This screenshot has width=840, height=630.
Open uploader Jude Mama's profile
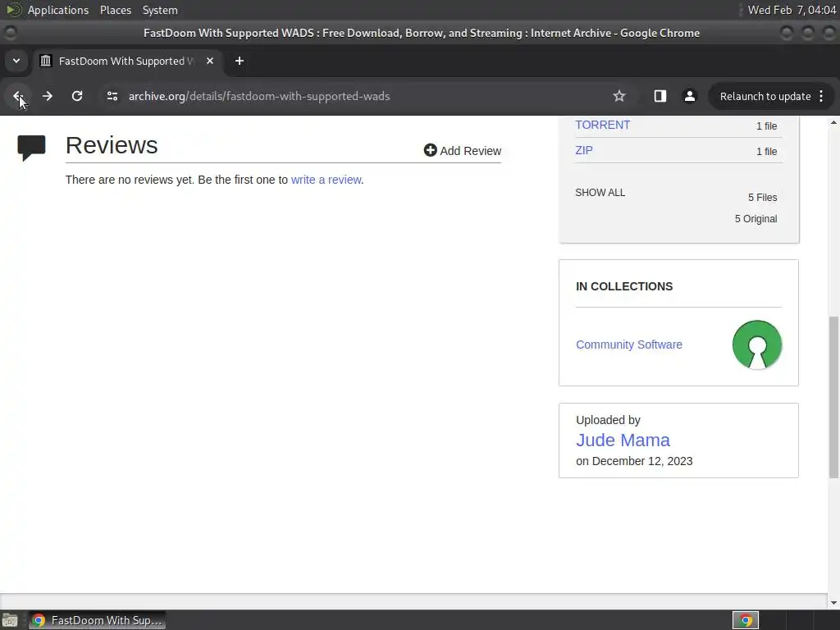click(623, 441)
